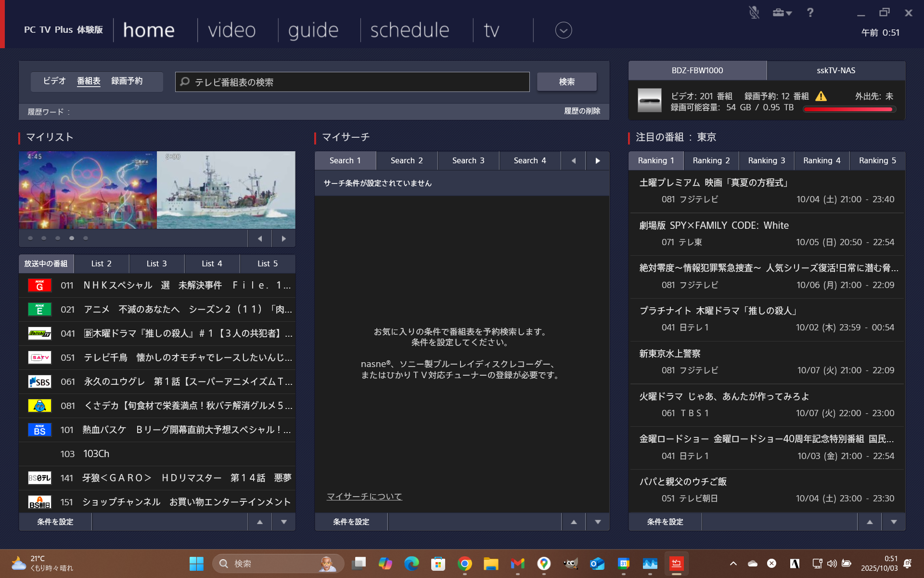Switch to Ranking 3 tab
The width and height of the screenshot is (924, 578).
[766, 161]
